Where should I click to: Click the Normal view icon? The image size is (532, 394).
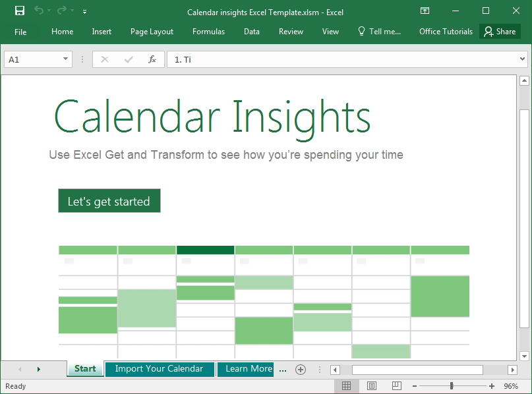point(346,385)
